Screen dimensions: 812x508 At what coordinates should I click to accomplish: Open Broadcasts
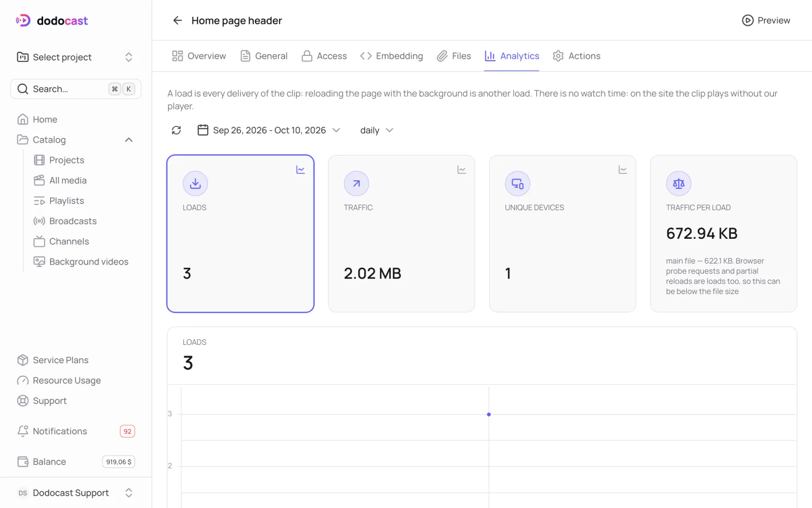coord(84,221)
